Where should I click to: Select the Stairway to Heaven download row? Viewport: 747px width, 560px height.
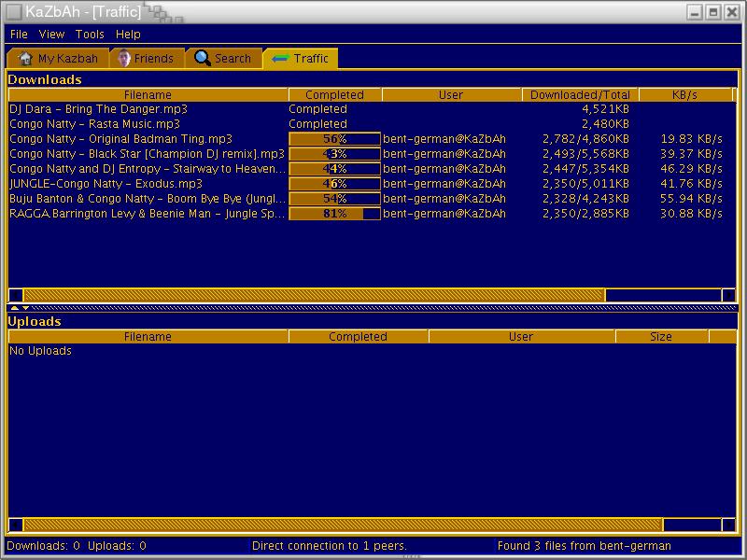pyautogui.click(x=372, y=169)
